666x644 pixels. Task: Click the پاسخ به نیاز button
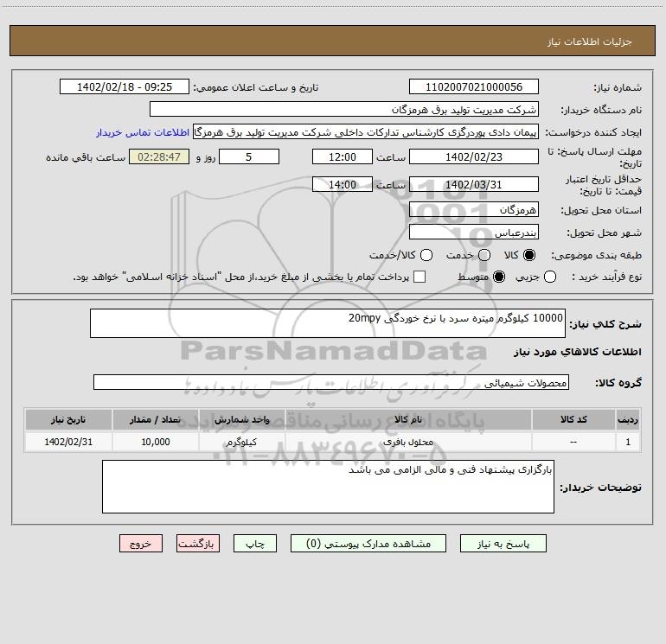pos(503,544)
